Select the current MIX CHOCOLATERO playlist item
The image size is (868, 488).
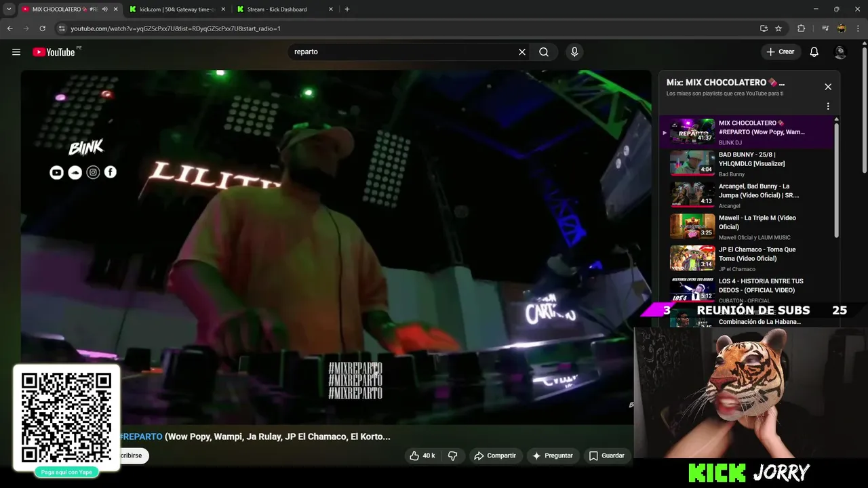(746, 132)
